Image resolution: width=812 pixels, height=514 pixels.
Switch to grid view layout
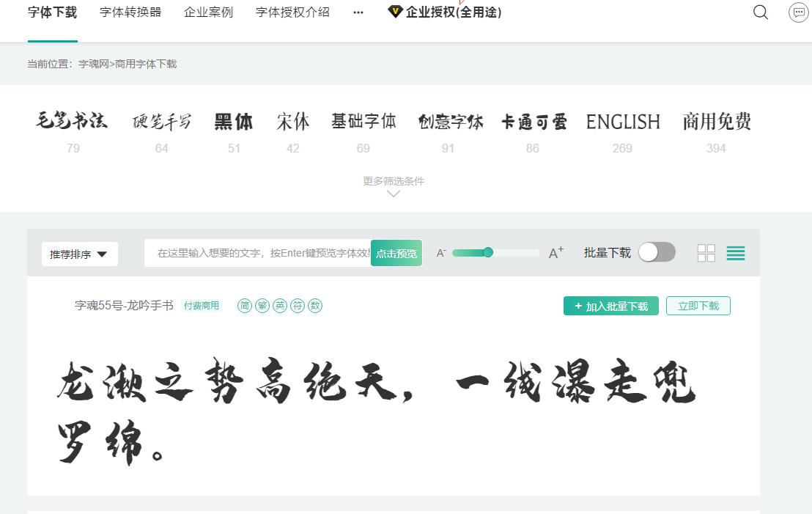pyautogui.click(x=706, y=252)
